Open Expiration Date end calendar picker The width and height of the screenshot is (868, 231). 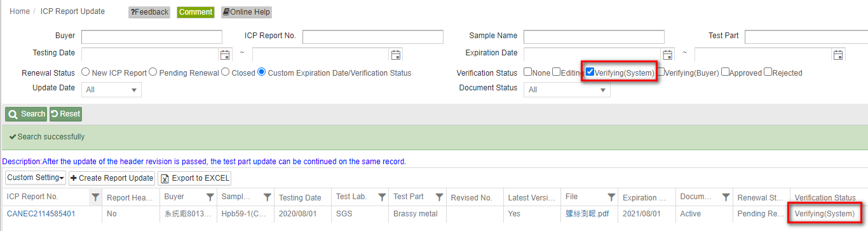(838, 55)
